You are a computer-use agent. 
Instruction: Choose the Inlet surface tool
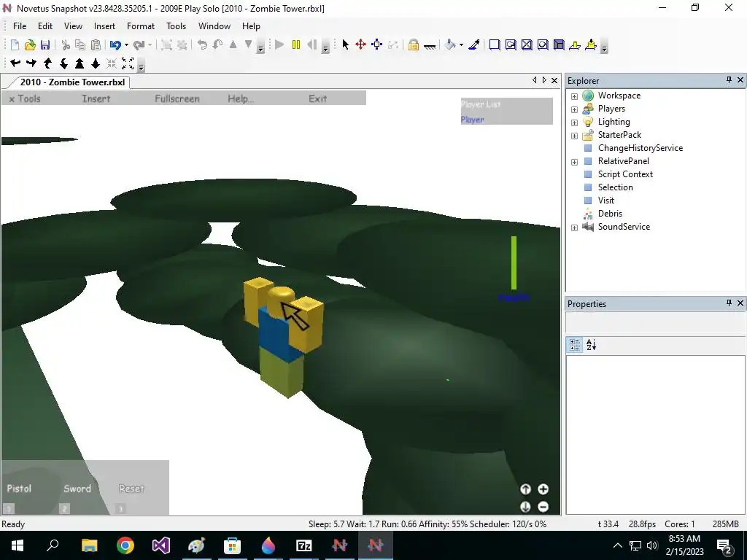tap(559, 44)
